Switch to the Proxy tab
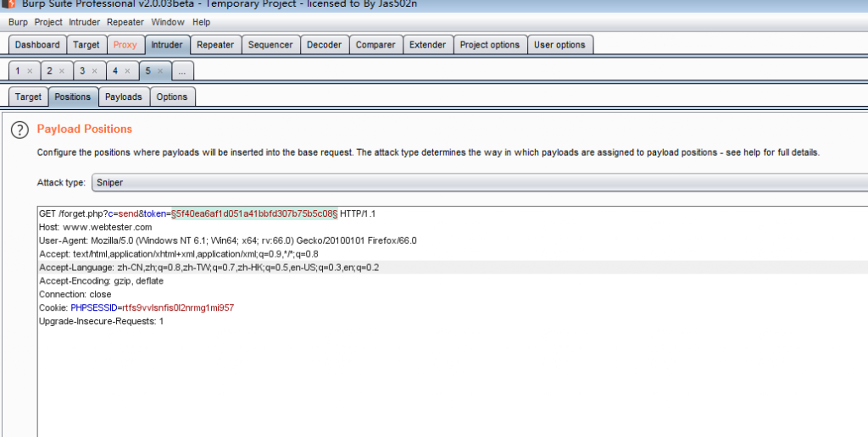 [125, 45]
